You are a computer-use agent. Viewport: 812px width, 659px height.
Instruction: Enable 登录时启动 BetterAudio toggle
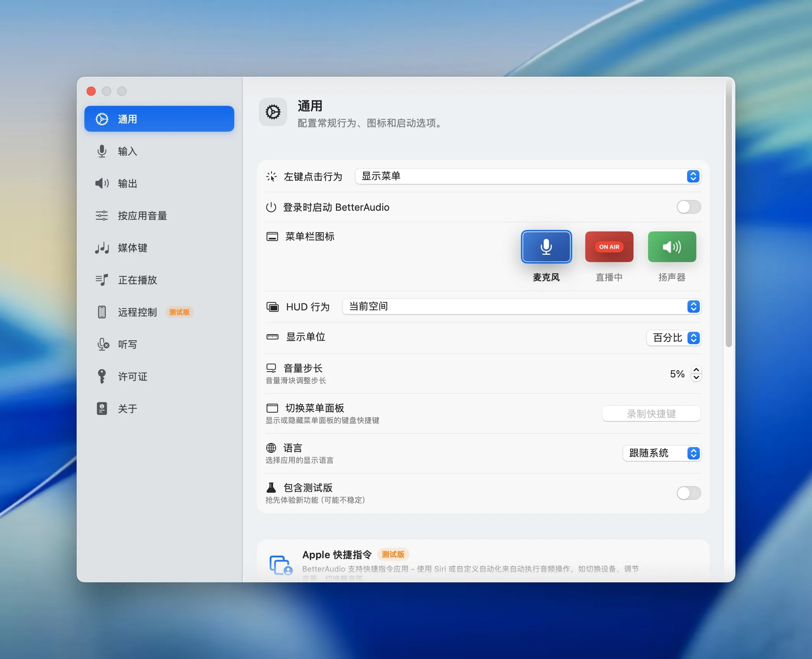(688, 207)
